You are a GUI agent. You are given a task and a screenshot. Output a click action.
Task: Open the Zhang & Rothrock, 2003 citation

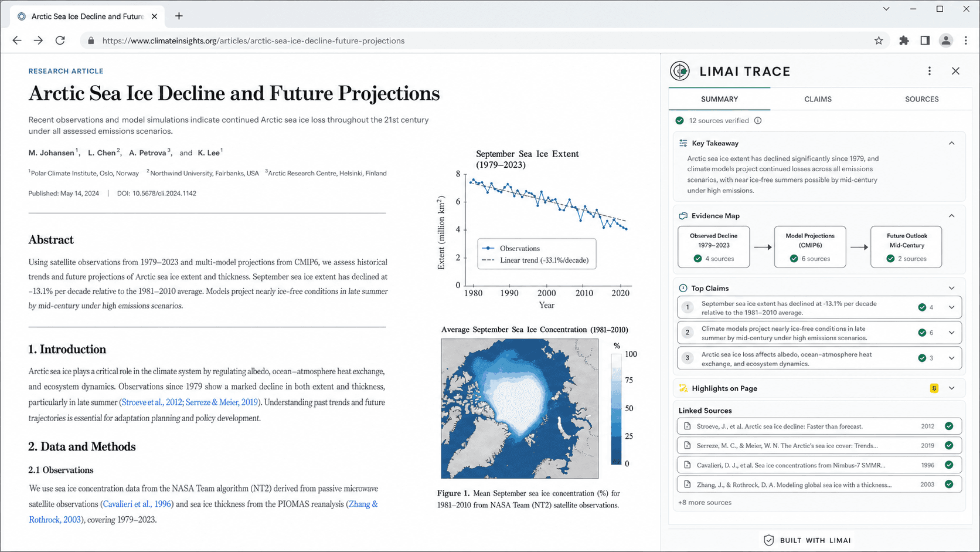point(203,512)
